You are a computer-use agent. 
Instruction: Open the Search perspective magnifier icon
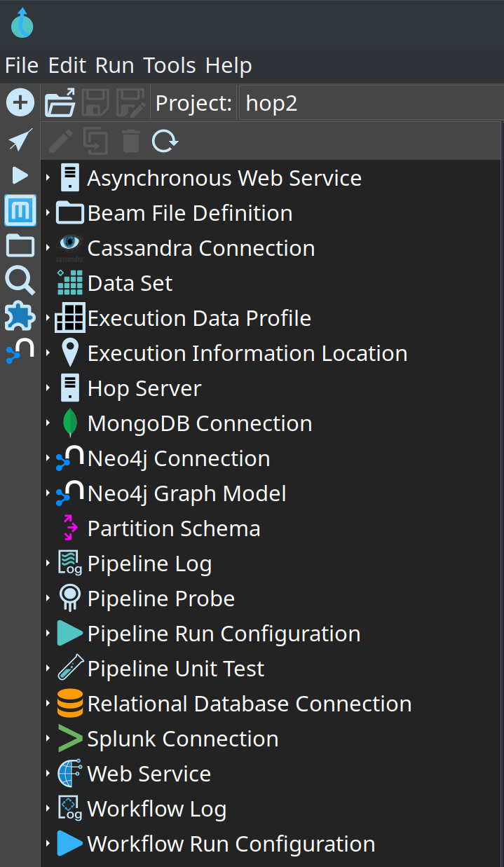[20, 281]
